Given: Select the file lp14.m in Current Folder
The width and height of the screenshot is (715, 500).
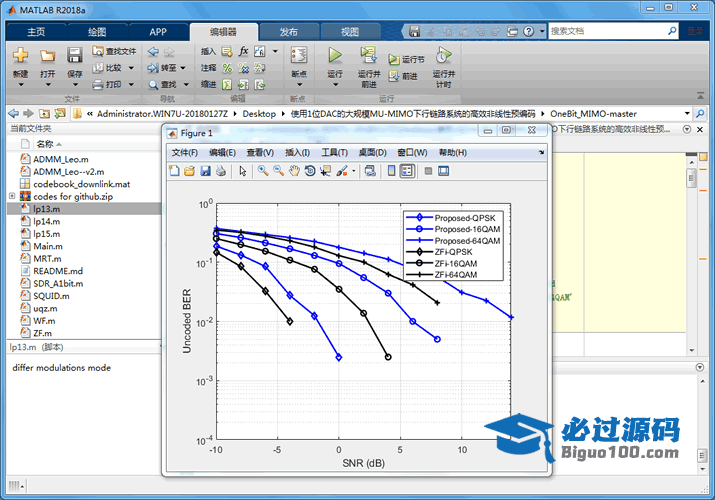Looking at the screenshot, I should point(47,221).
